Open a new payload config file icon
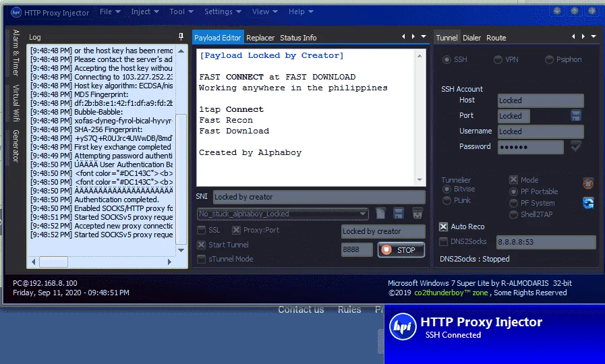Screen dimensions: 605x364 click(380, 213)
